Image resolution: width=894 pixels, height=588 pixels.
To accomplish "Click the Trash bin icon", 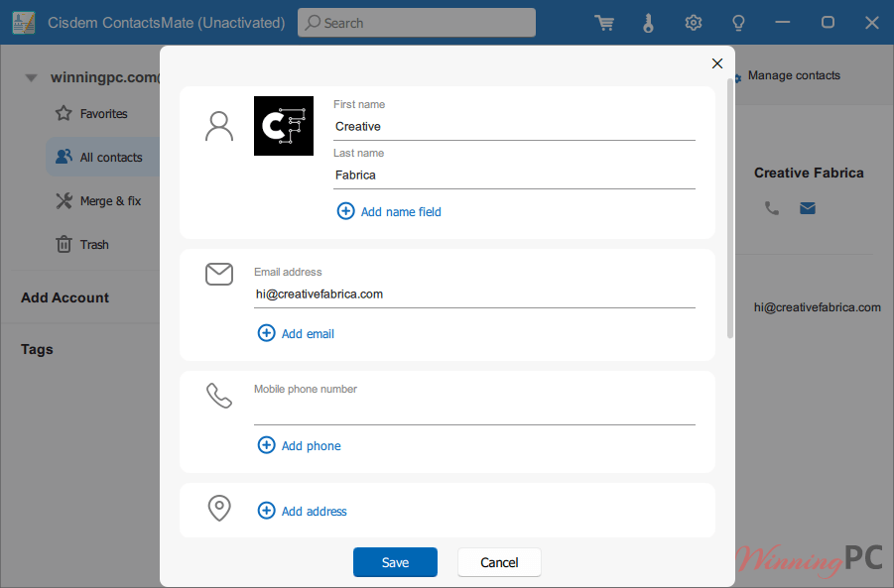I will (64, 244).
